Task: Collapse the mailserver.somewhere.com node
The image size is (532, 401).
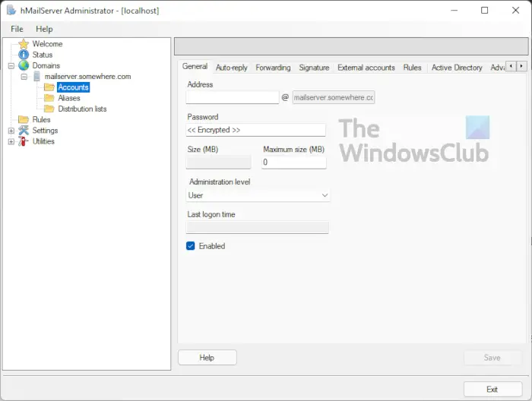Action: (x=24, y=77)
